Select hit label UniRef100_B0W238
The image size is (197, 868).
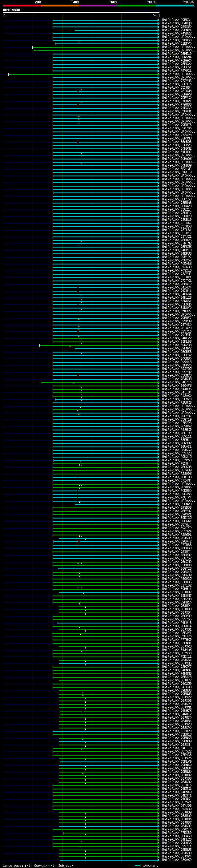176,345
